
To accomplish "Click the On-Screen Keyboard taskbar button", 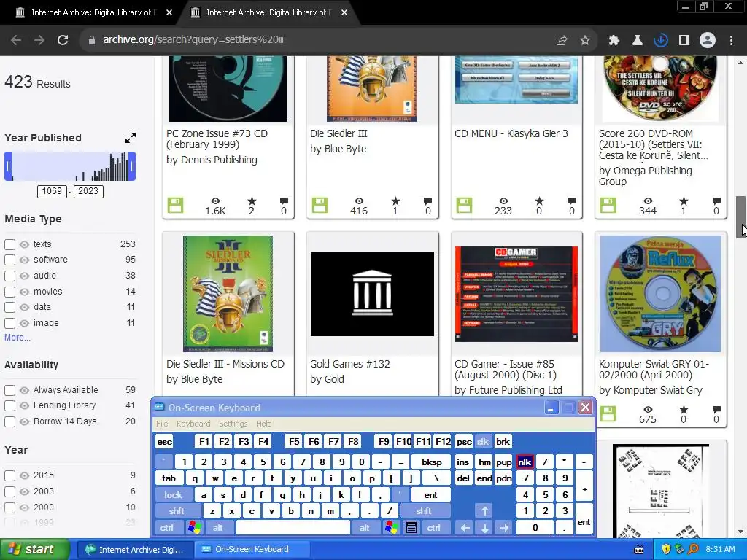I will tap(252, 550).
